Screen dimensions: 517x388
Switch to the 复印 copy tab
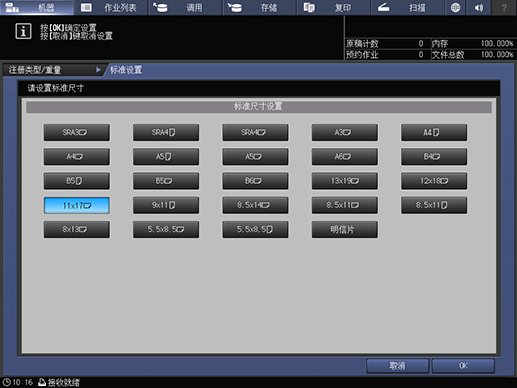[x=334, y=7]
